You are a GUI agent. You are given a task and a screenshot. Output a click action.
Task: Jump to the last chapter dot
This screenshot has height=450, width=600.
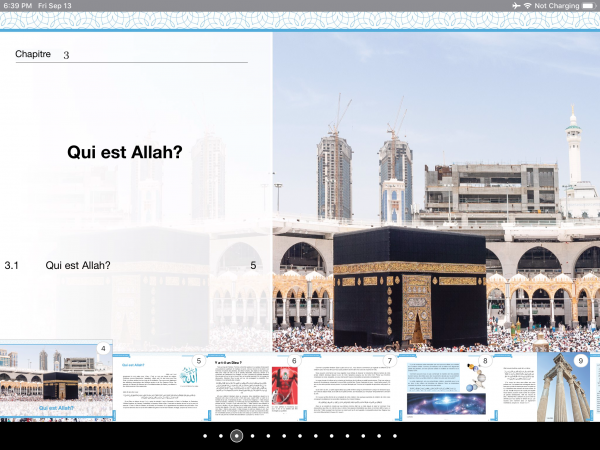(x=394, y=436)
